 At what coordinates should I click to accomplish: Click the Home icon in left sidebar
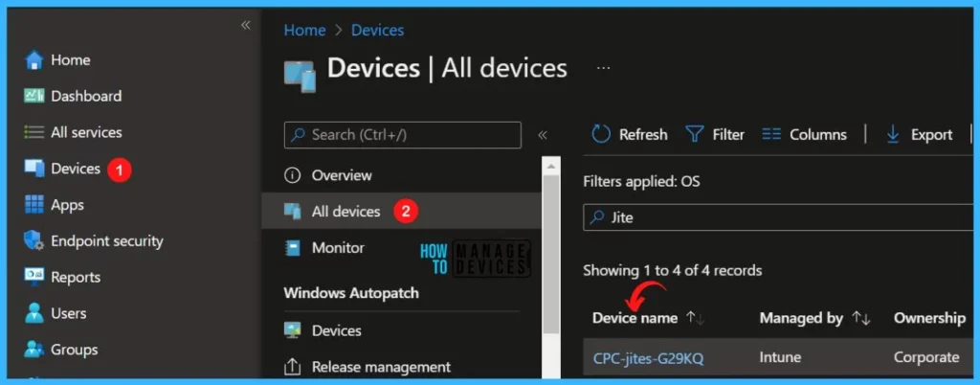(33, 60)
